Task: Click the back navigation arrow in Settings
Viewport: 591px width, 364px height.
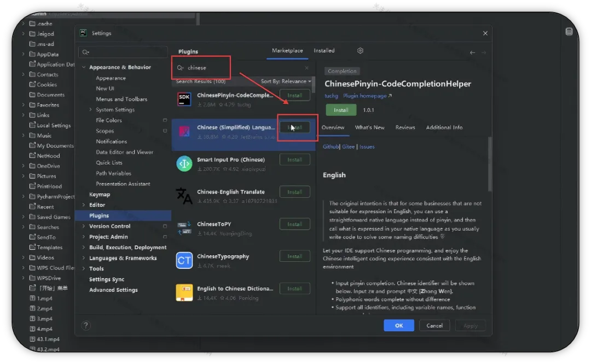Action: click(x=472, y=52)
